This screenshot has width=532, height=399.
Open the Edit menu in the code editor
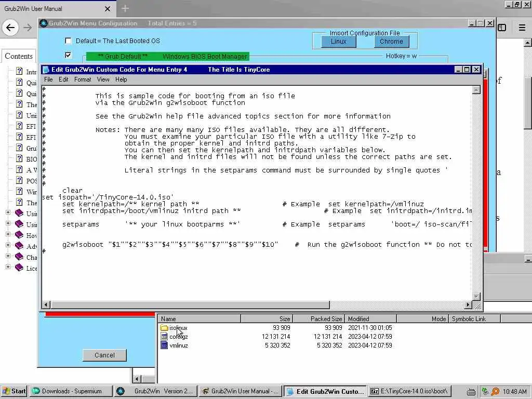[x=63, y=79]
